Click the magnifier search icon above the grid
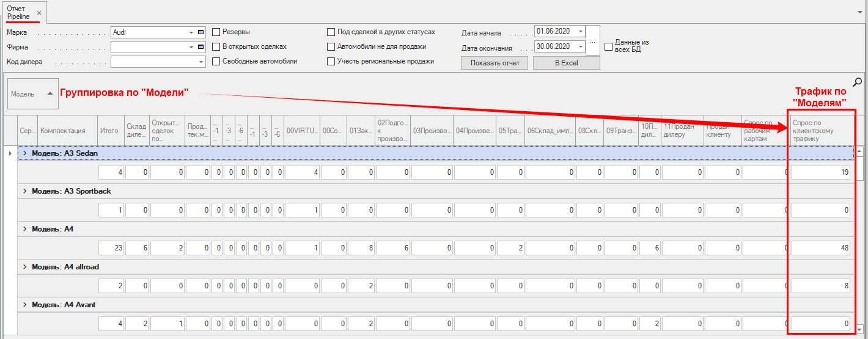The image size is (868, 339). point(858,82)
